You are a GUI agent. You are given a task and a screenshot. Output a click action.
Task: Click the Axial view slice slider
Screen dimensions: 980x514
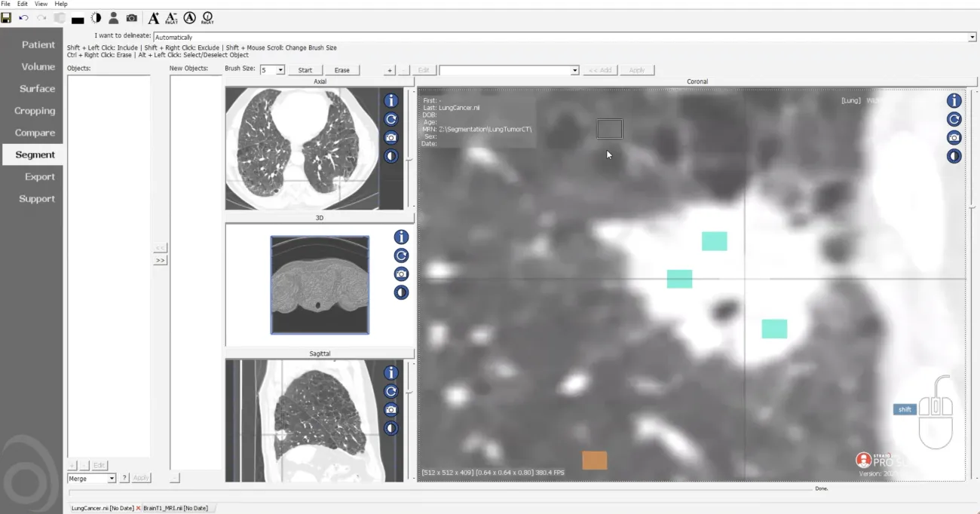click(409, 159)
